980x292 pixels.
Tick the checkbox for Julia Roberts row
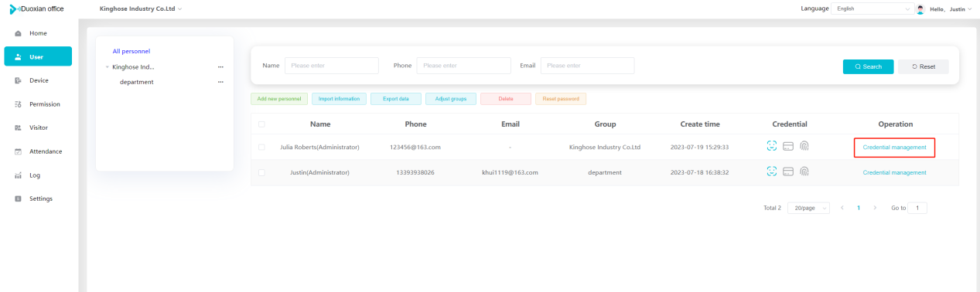(261, 147)
